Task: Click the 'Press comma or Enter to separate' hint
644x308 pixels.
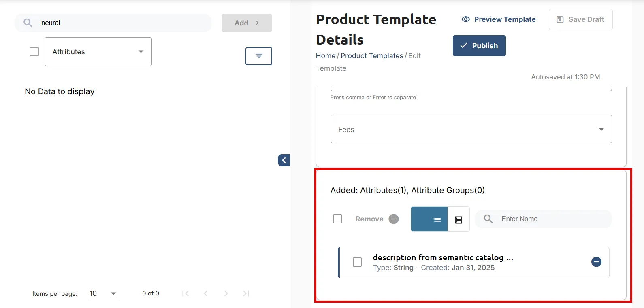Action: [x=373, y=98]
